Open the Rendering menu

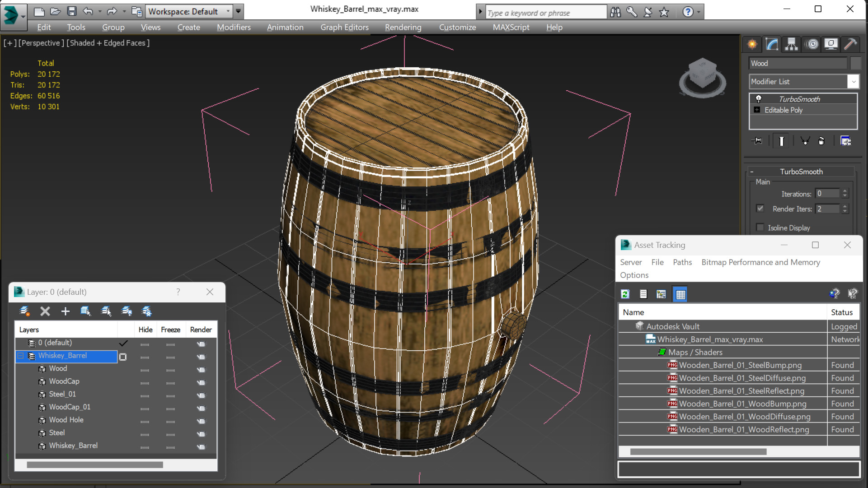(x=403, y=27)
